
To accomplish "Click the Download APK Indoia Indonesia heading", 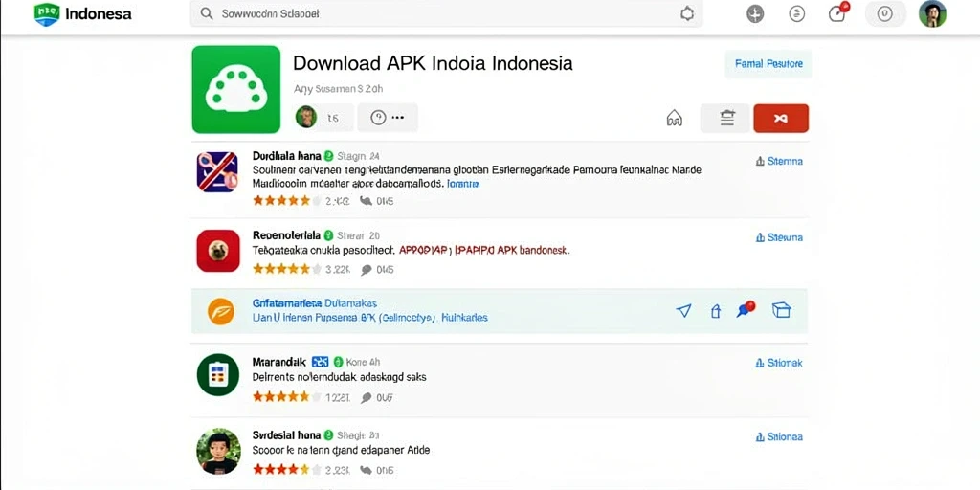I will pyautogui.click(x=433, y=64).
